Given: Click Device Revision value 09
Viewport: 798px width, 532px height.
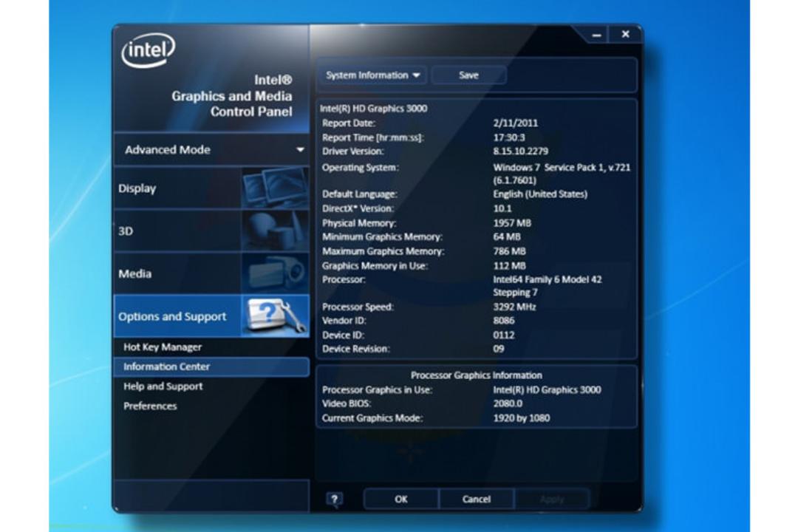Looking at the screenshot, I should tap(499, 349).
